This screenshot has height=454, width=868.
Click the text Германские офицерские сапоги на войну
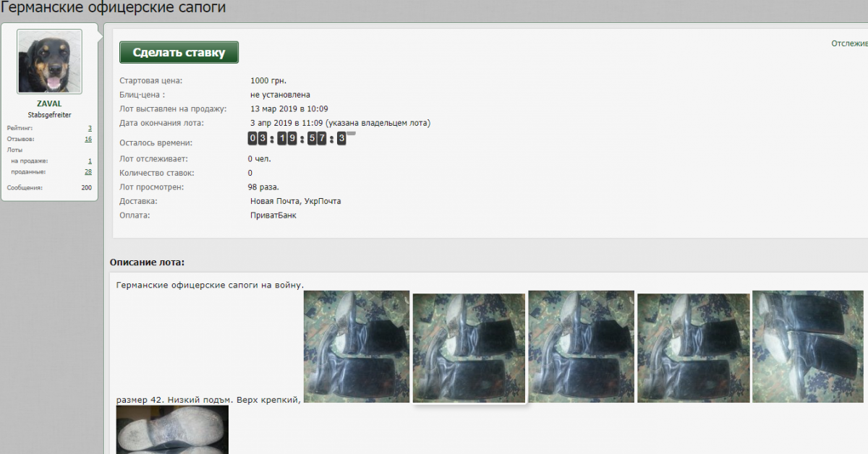[x=210, y=285]
